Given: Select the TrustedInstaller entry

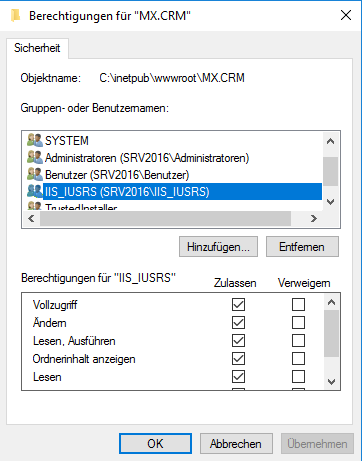Looking at the screenshot, I should click(x=81, y=207).
